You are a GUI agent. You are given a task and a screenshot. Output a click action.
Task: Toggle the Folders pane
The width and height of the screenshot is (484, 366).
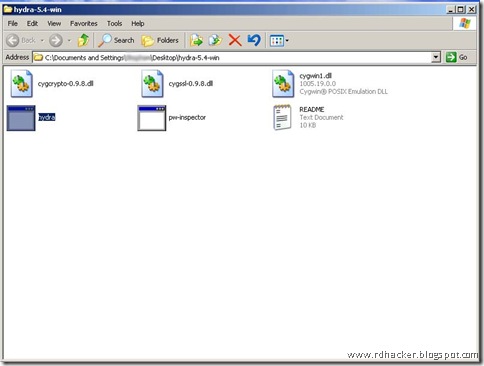click(x=160, y=41)
